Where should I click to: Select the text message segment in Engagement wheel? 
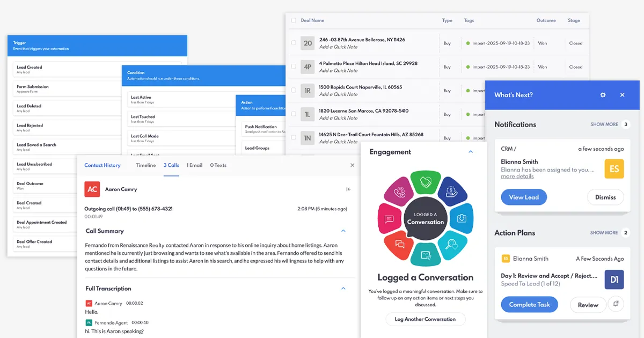tap(390, 219)
